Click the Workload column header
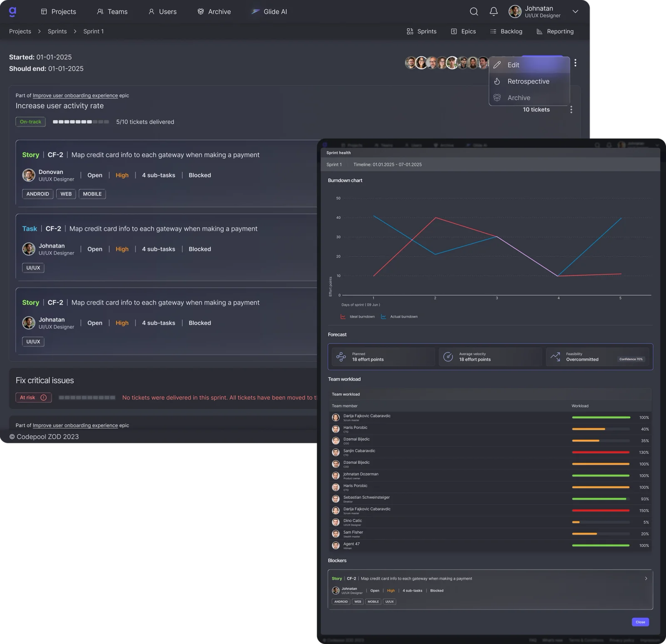 580,406
